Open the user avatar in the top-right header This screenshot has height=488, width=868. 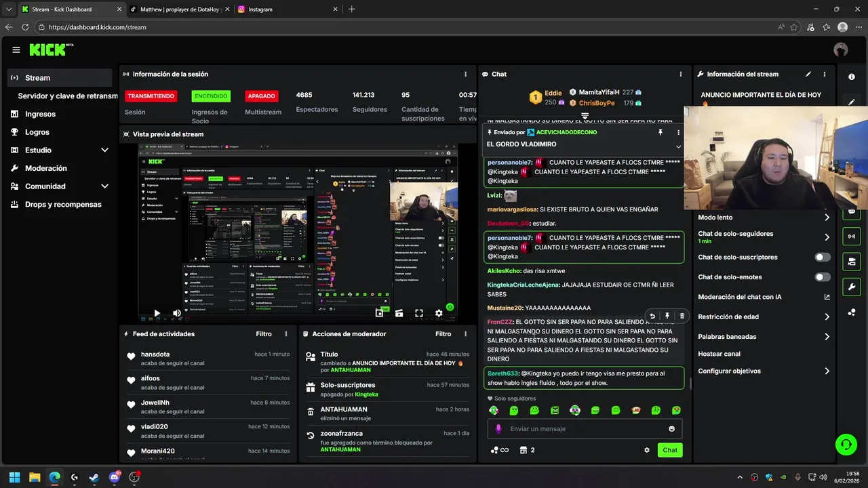[841, 50]
